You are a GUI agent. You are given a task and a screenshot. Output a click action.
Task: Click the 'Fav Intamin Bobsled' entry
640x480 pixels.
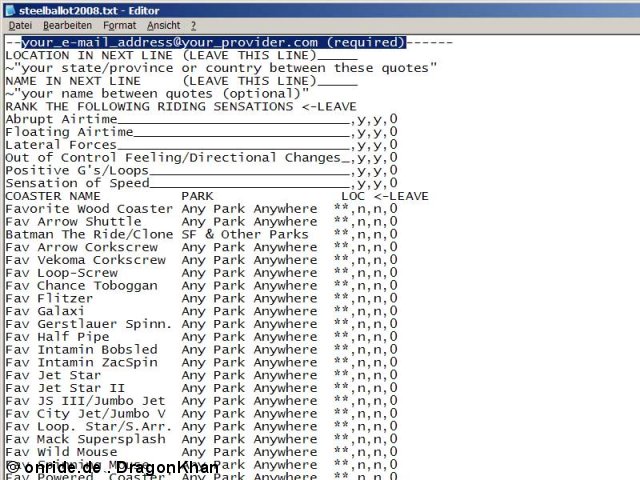pyautogui.click(x=81, y=349)
